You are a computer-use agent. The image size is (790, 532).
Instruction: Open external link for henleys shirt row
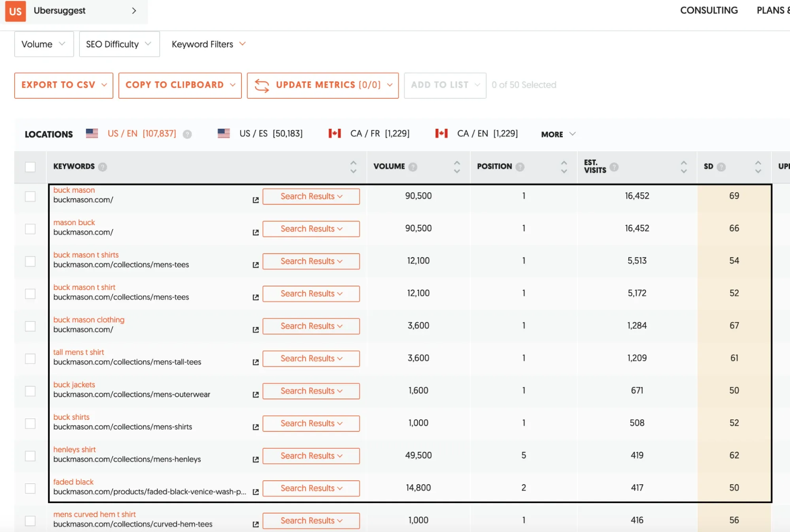pyautogui.click(x=256, y=460)
